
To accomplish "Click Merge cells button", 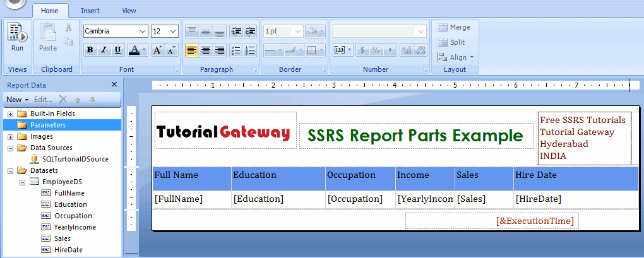I will pos(454,28).
